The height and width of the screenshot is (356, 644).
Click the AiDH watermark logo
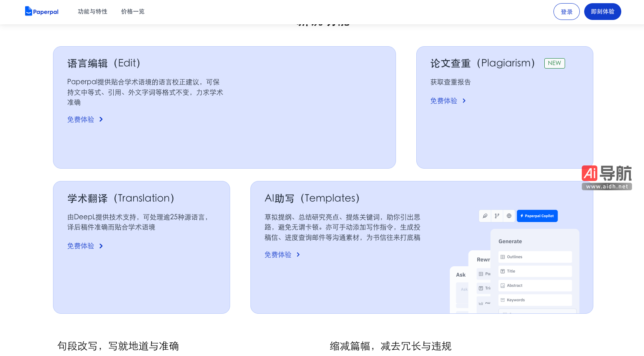click(607, 177)
